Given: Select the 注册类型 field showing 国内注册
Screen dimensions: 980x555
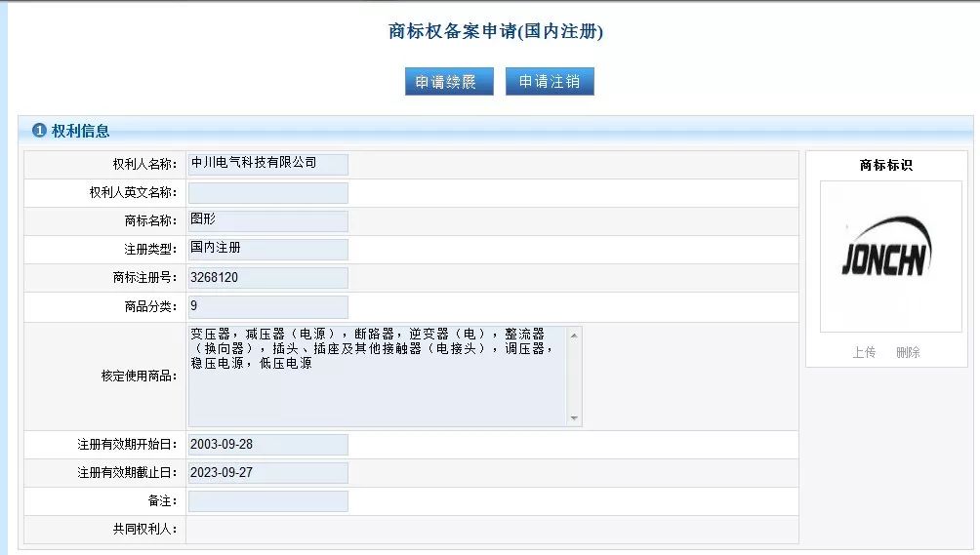Looking at the screenshot, I should (267, 250).
